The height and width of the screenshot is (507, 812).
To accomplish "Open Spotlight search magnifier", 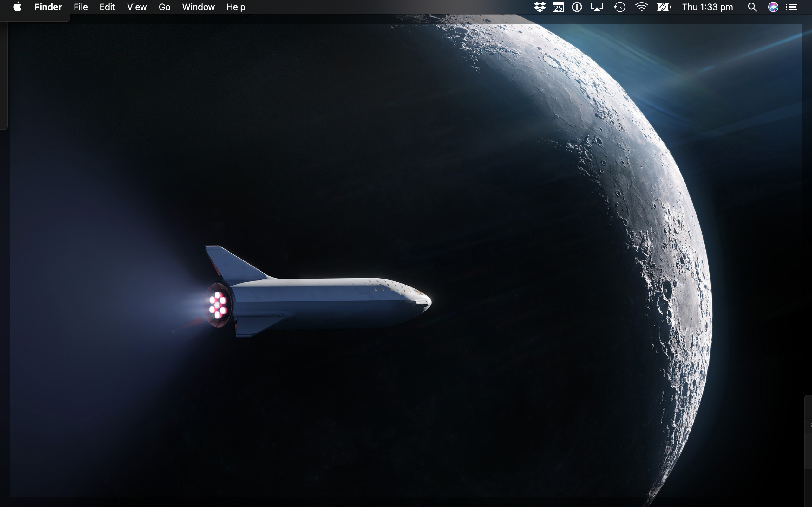I will coord(752,7).
